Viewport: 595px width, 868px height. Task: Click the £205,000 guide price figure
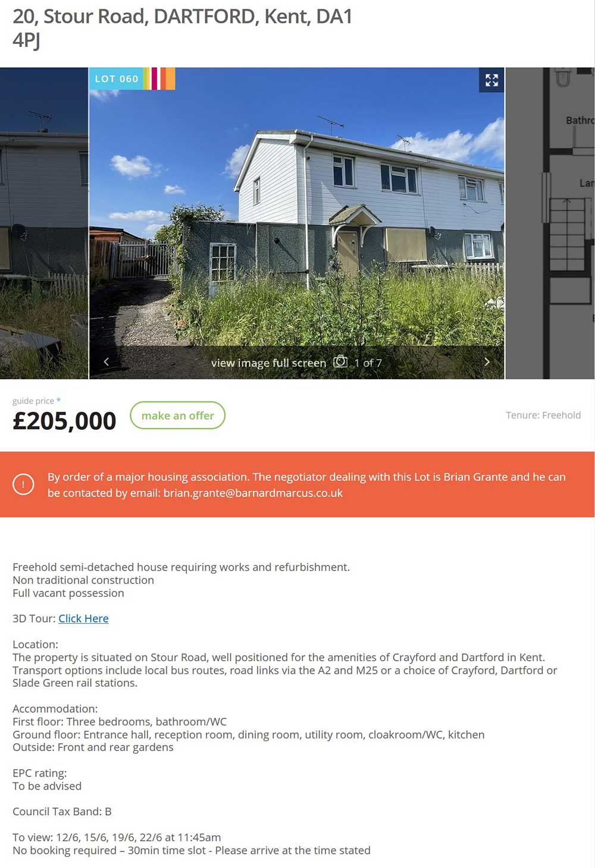pyautogui.click(x=64, y=421)
